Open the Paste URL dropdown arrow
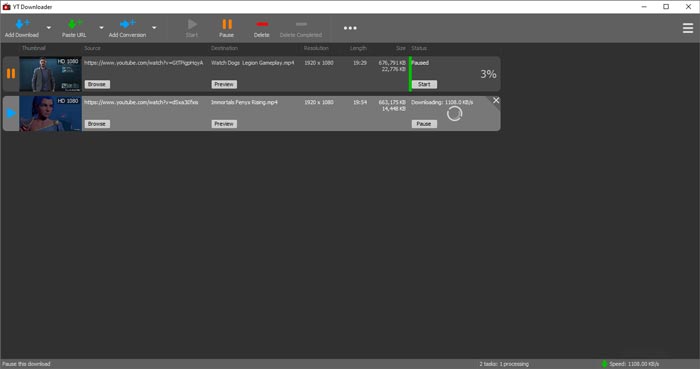The height and width of the screenshot is (369, 700). pos(101,28)
